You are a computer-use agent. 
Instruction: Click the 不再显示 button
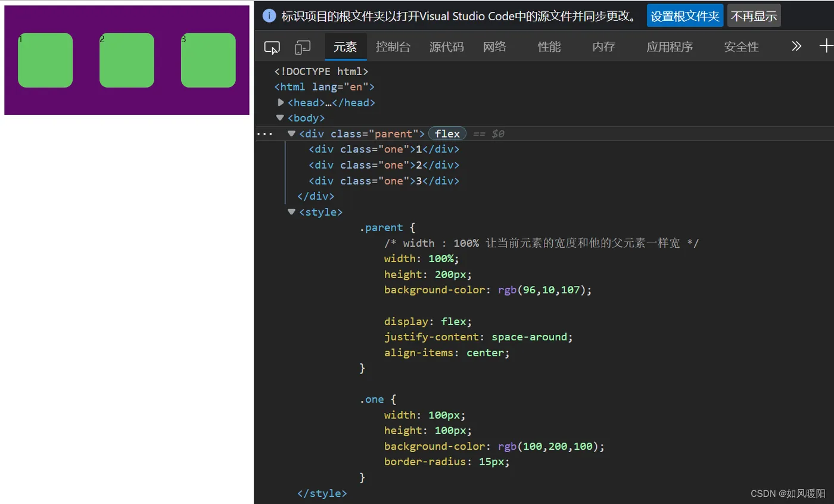754,15
